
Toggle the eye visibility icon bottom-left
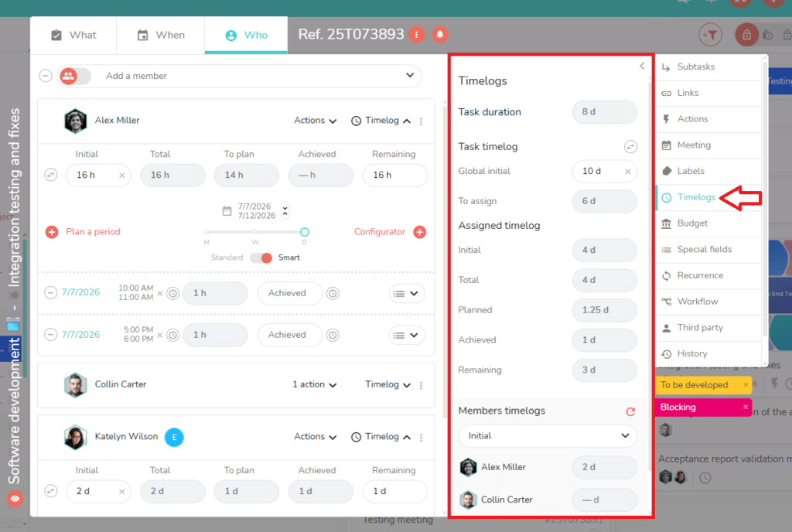pyautogui.click(x=15, y=499)
